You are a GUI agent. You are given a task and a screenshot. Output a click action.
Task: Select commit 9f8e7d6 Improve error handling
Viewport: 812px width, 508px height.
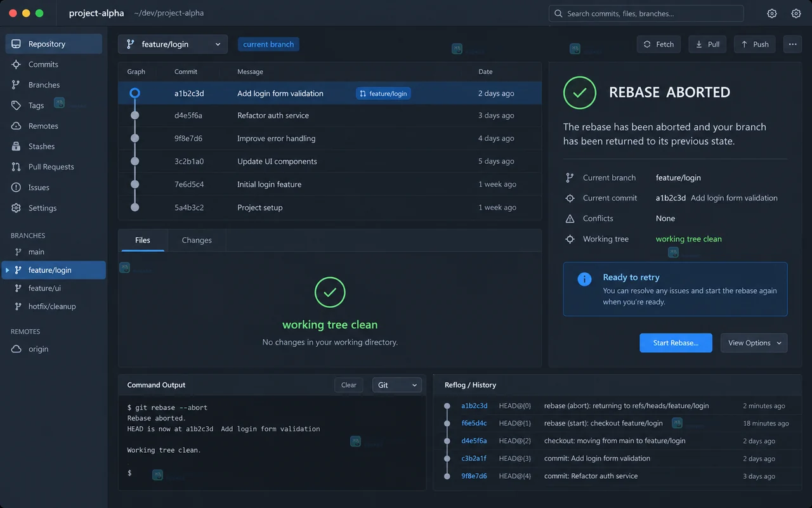(330, 138)
